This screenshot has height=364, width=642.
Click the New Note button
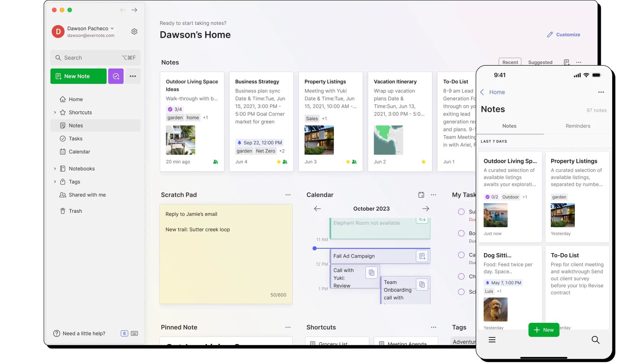click(79, 75)
